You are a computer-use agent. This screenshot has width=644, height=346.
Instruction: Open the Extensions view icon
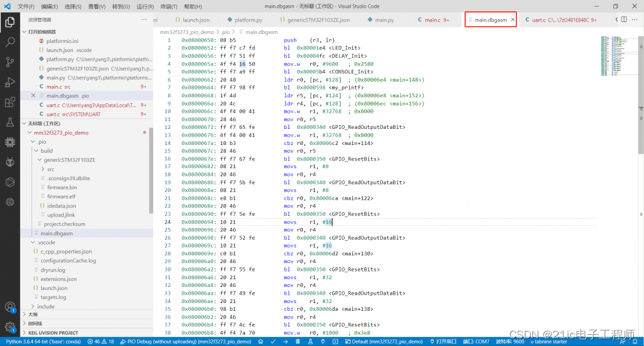[x=10, y=102]
